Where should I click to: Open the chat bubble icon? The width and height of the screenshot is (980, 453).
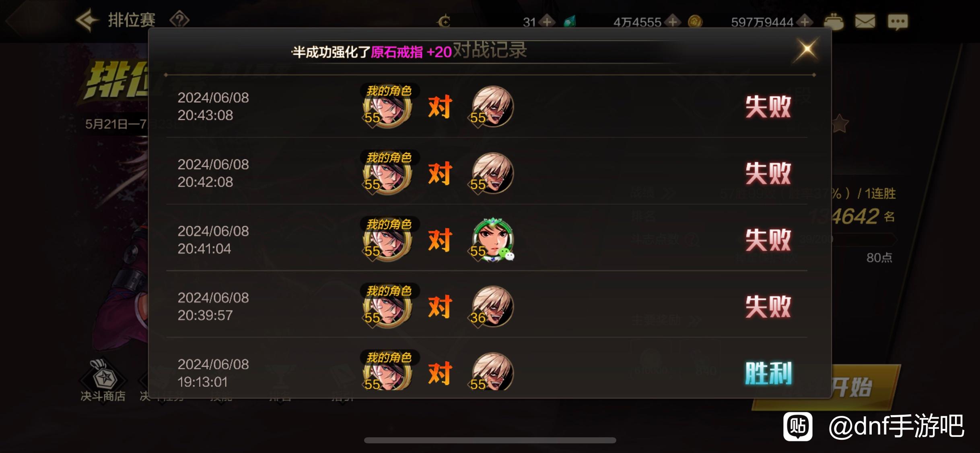point(898,22)
